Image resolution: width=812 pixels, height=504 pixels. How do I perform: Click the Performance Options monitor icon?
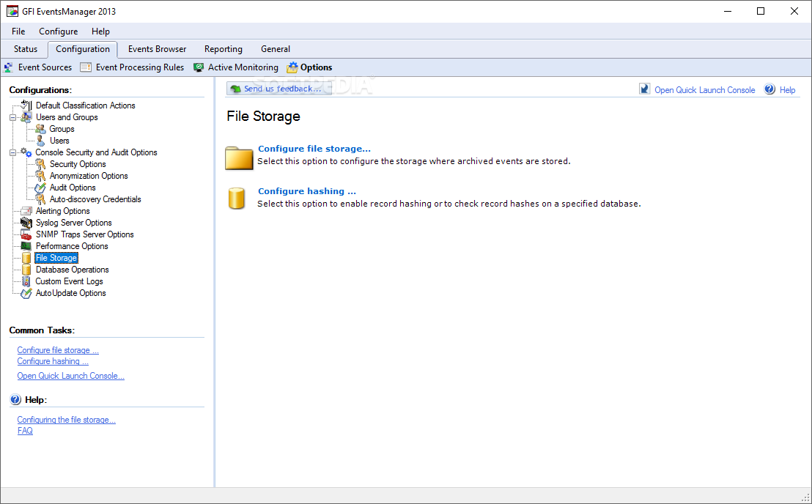pos(26,246)
